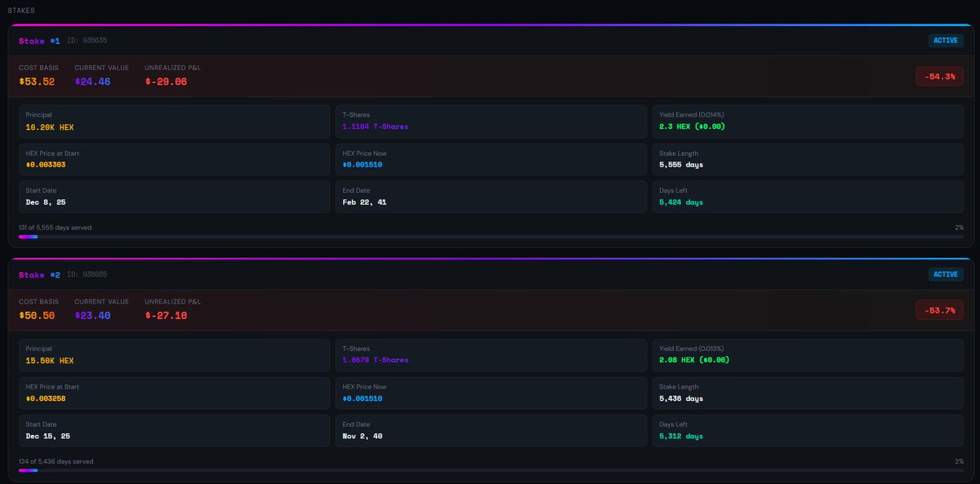Click the $-29.06 unrealized P&L

click(166, 82)
